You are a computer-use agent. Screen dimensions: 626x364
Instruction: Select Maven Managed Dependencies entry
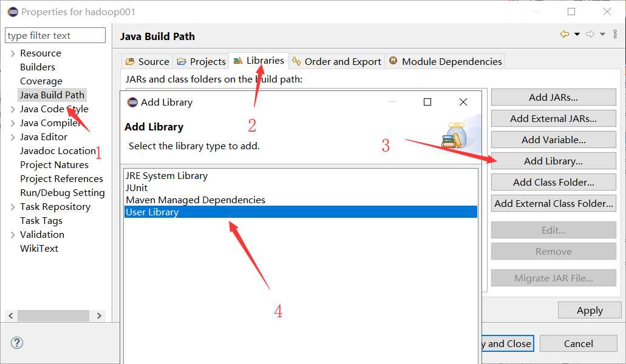301,200
